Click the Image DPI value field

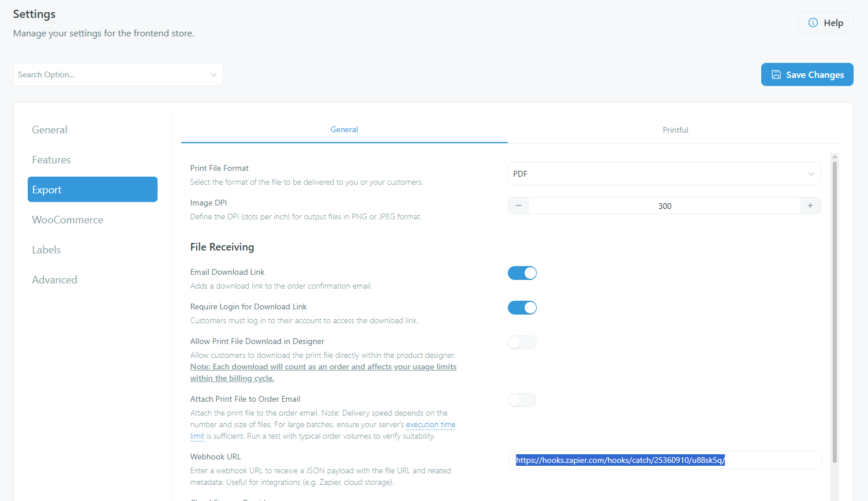click(664, 206)
